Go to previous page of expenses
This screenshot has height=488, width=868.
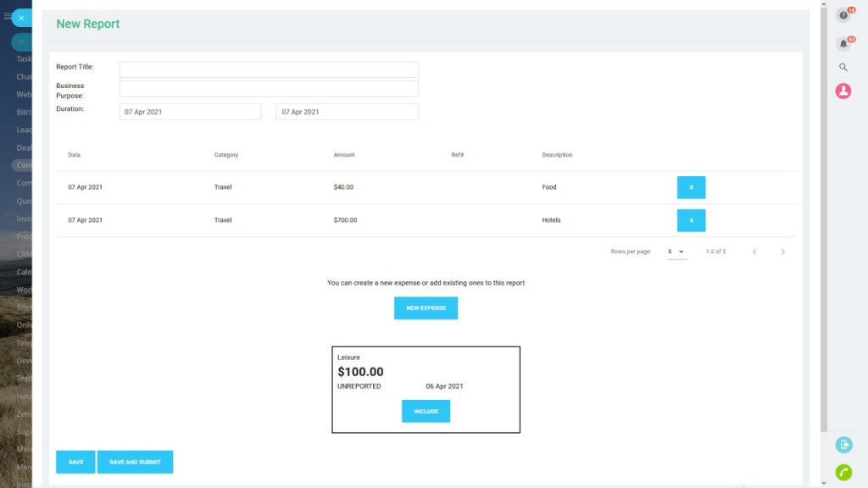click(x=754, y=252)
